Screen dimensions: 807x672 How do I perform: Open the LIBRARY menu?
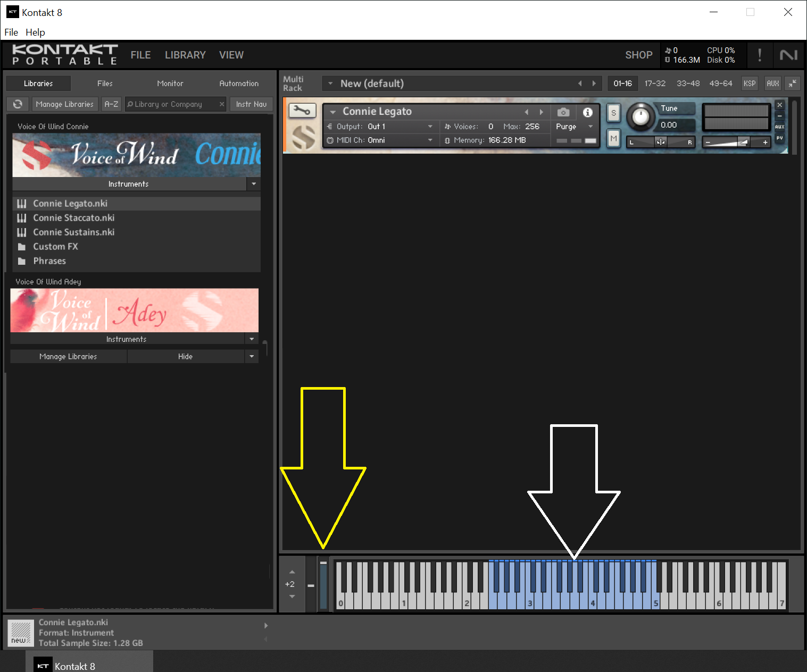(x=185, y=55)
